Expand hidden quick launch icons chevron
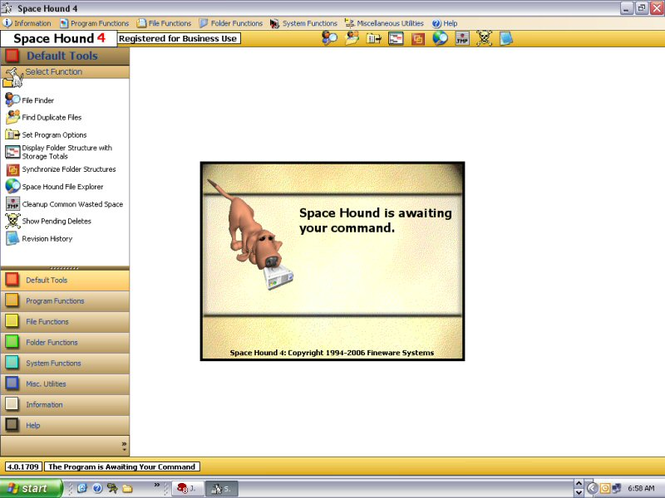 click(156, 484)
